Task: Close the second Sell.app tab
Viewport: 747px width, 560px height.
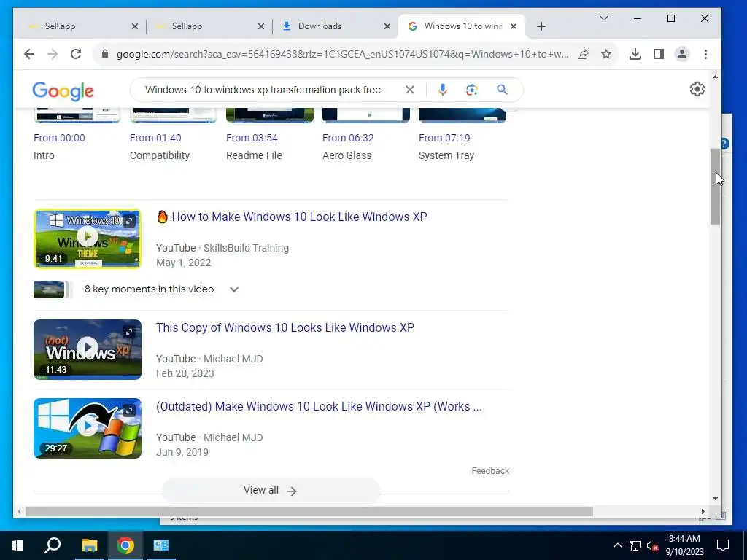Action: [261, 26]
